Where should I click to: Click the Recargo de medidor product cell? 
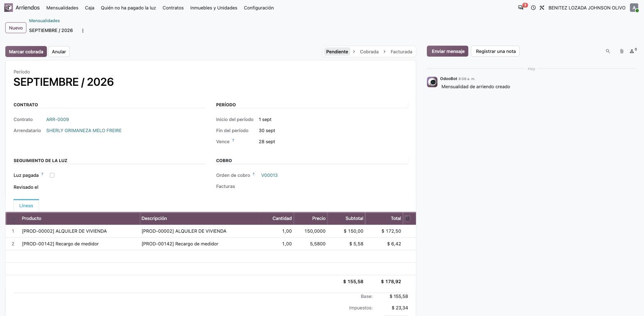pyautogui.click(x=79, y=244)
